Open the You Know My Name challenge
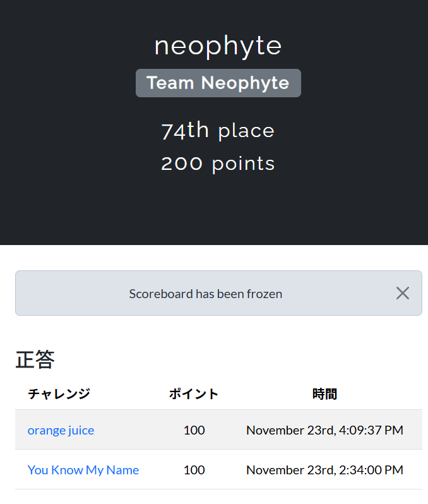 pyautogui.click(x=83, y=470)
